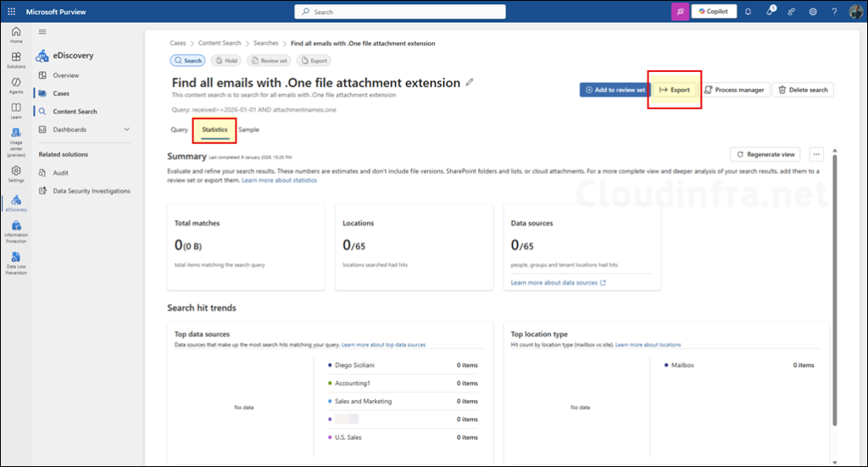Viewport: 868px width, 467px height.
Task: Collapse navigation with hamburger icon
Action: point(42,32)
